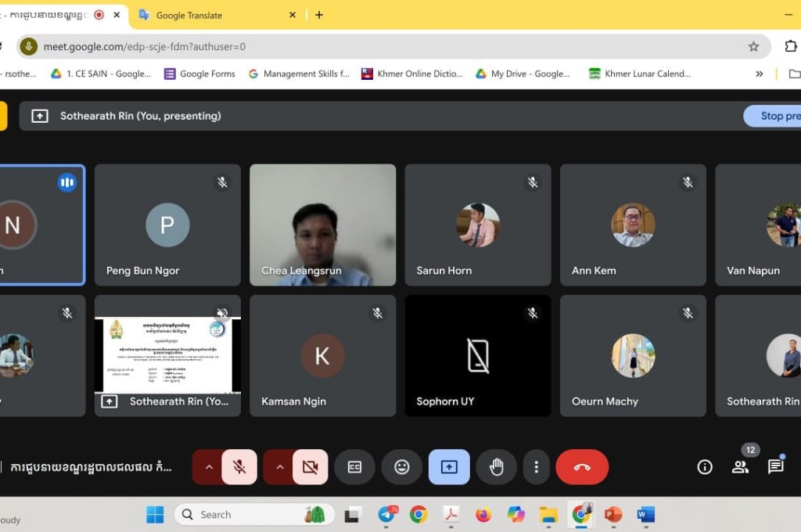Bookmark this page with the star icon

click(x=753, y=46)
